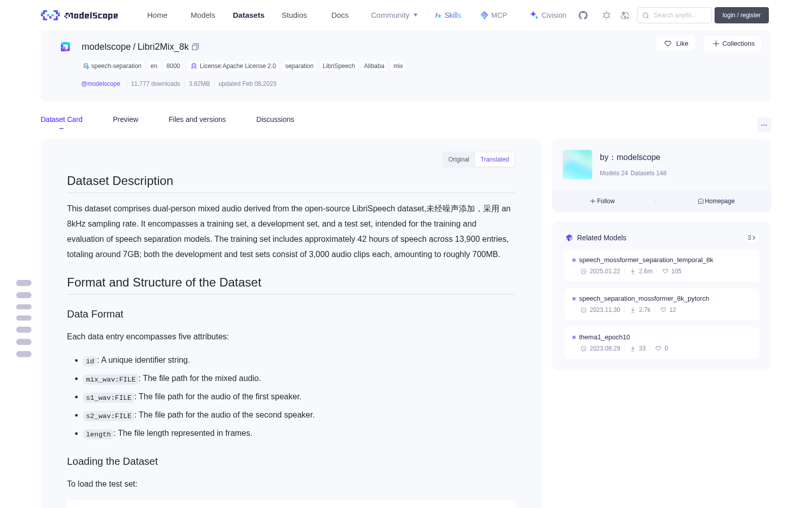Image resolution: width=812 pixels, height=508 pixels.
Task: Select the Dataset Card tab
Action: (61, 119)
